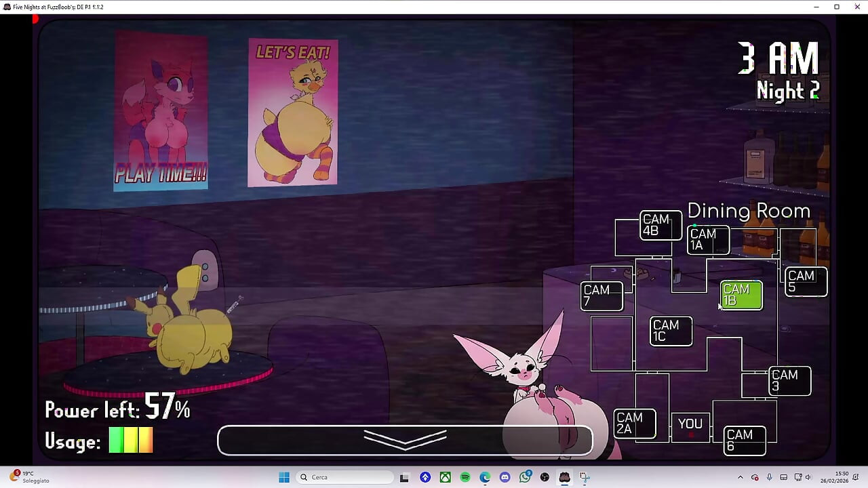
Task: Switch to CAM 1C camera
Action: (x=671, y=331)
